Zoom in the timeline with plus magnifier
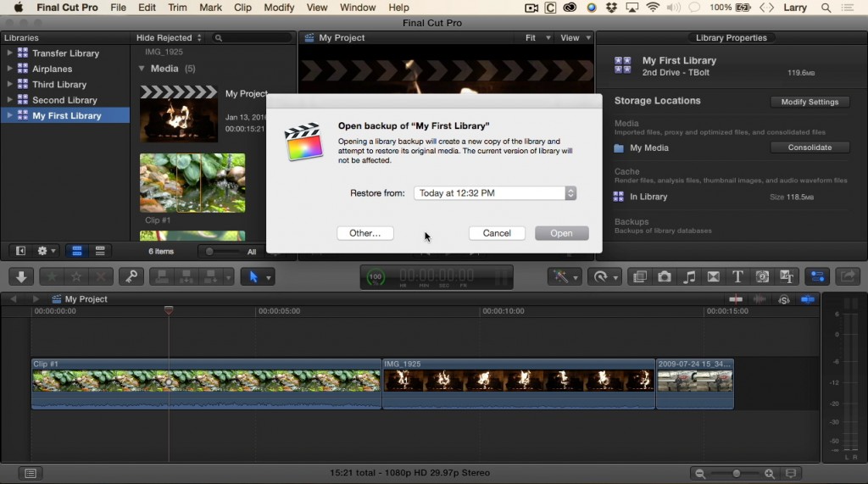 coord(770,474)
